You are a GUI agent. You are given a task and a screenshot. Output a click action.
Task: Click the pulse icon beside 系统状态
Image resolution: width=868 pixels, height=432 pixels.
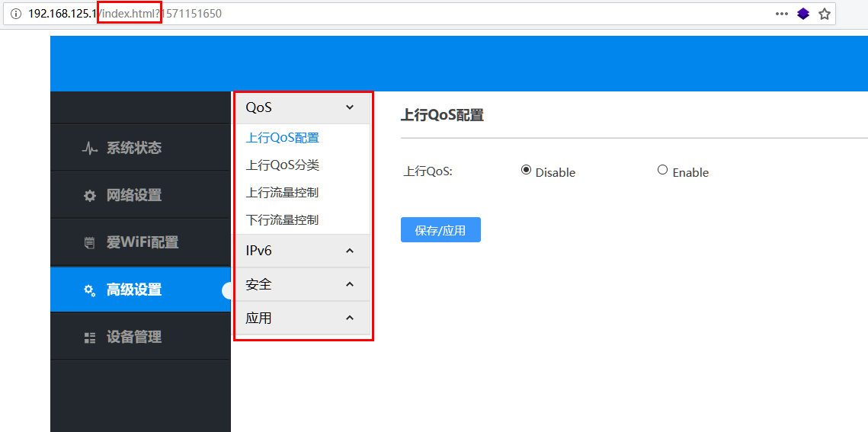coord(89,149)
